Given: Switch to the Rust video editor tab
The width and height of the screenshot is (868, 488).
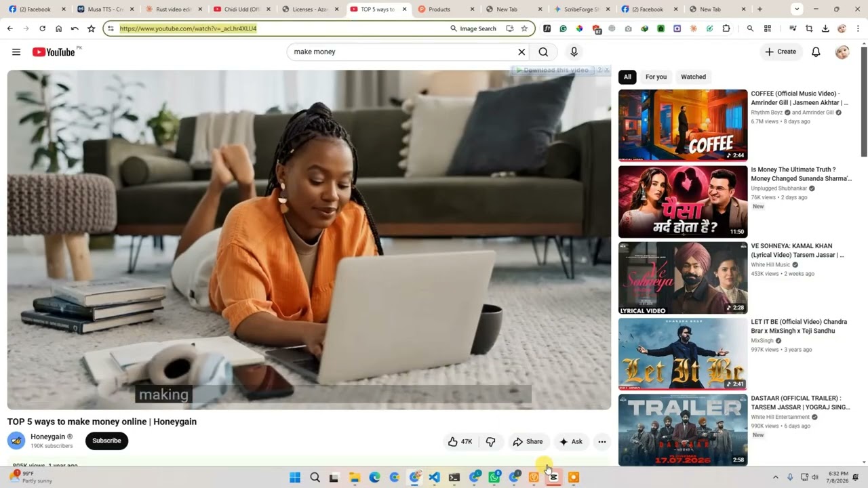Looking at the screenshot, I should 173,9.
